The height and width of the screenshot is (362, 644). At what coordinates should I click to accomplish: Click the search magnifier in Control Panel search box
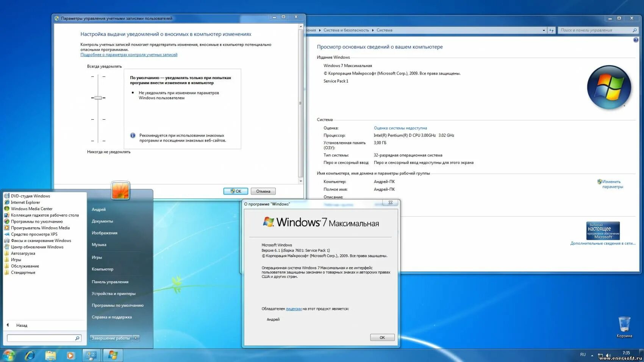pyautogui.click(x=635, y=30)
